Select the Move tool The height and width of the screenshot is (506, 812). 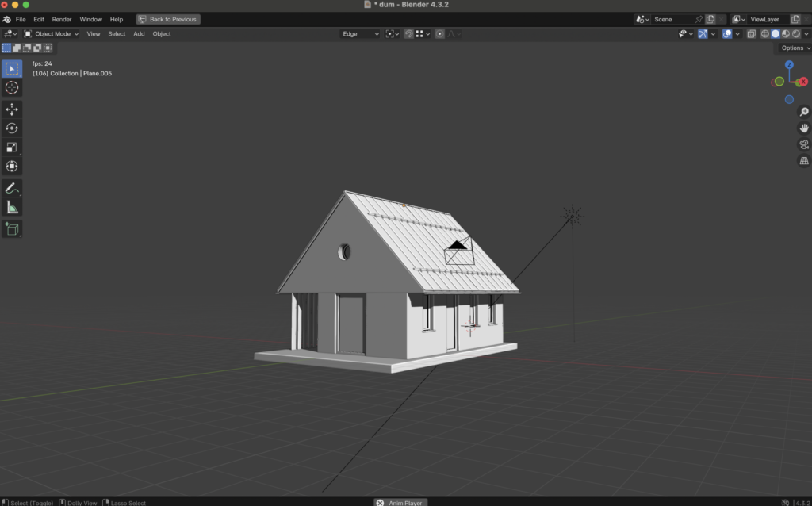coord(11,109)
